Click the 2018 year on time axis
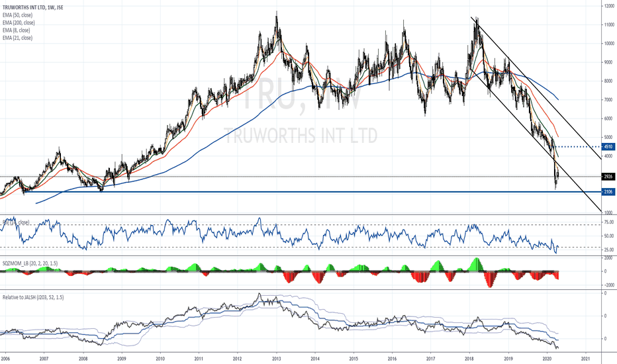This screenshot has height=364, width=617. click(469, 359)
